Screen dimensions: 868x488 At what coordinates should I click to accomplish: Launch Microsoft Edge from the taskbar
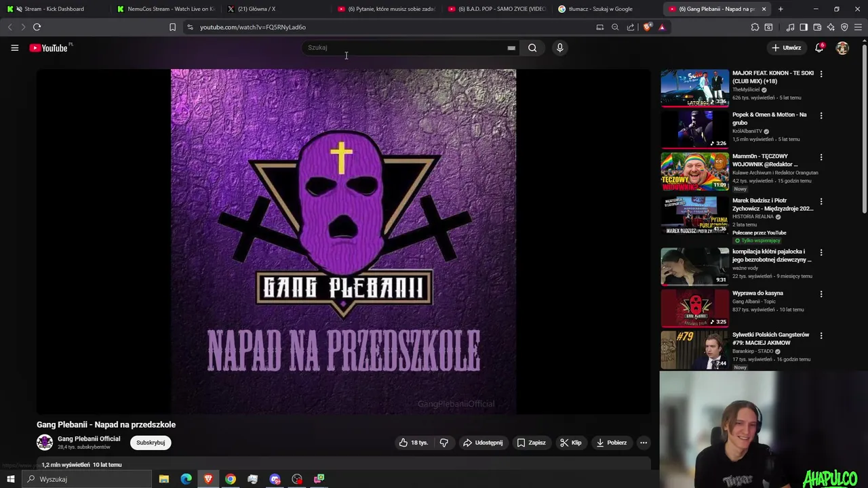click(186, 479)
